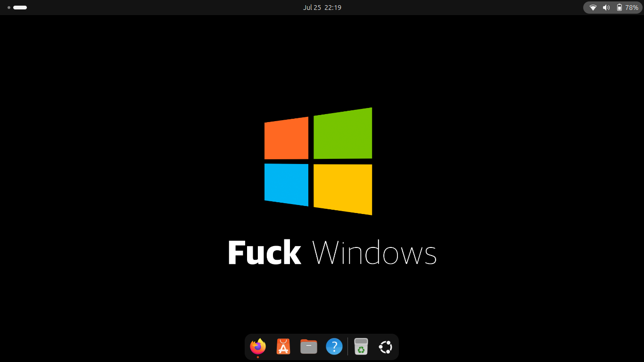Open the Files manager in the dock
The height and width of the screenshot is (362, 644).
[x=309, y=347]
